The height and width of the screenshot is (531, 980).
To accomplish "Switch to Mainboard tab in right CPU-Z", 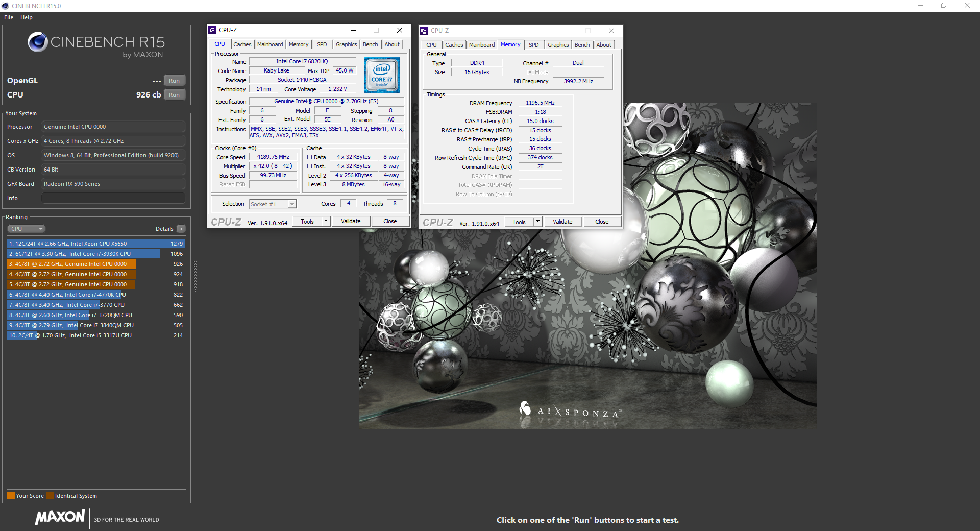I will pos(482,45).
